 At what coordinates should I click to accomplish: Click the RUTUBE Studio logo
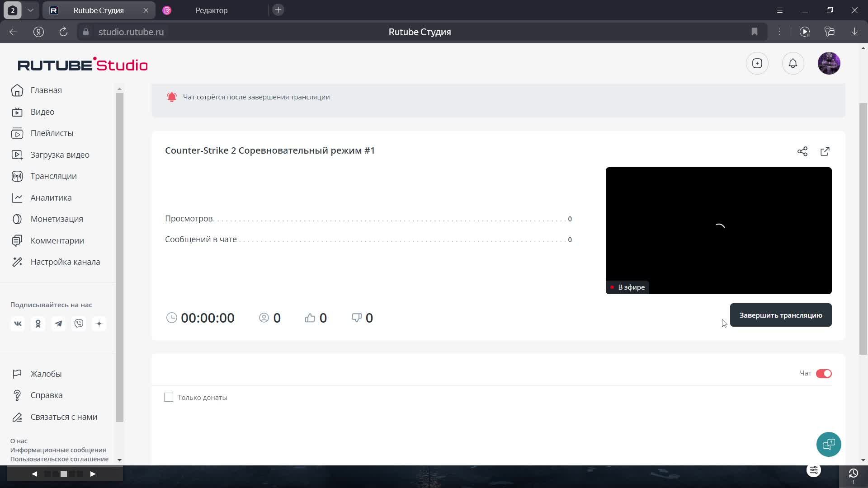(x=83, y=65)
